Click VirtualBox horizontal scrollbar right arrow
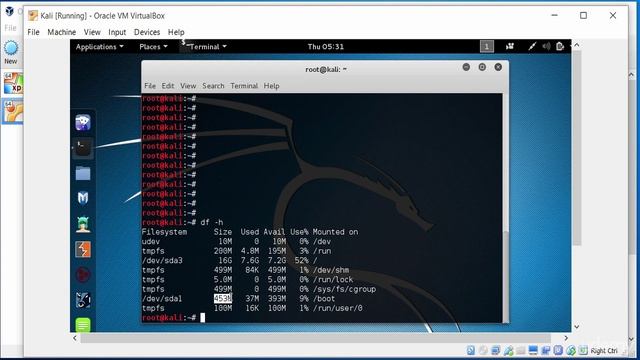 566,338
